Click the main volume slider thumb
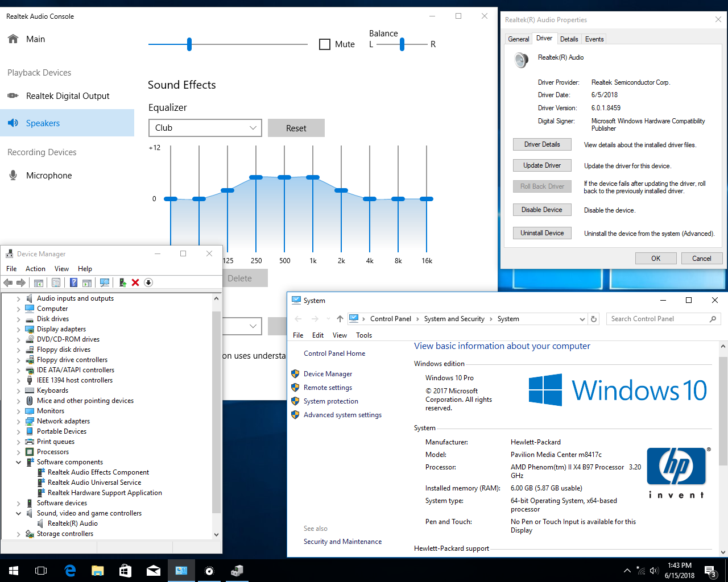This screenshot has width=728, height=582. tap(189, 44)
